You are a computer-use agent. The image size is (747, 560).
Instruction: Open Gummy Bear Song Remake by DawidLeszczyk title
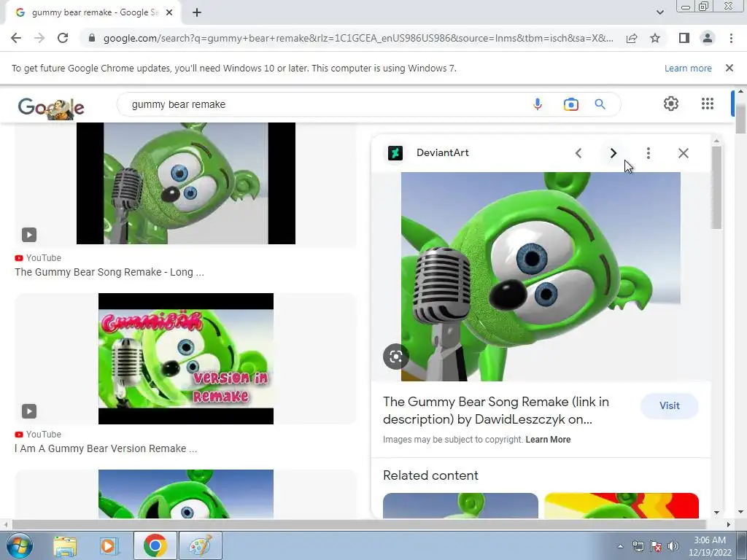coord(496,411)
